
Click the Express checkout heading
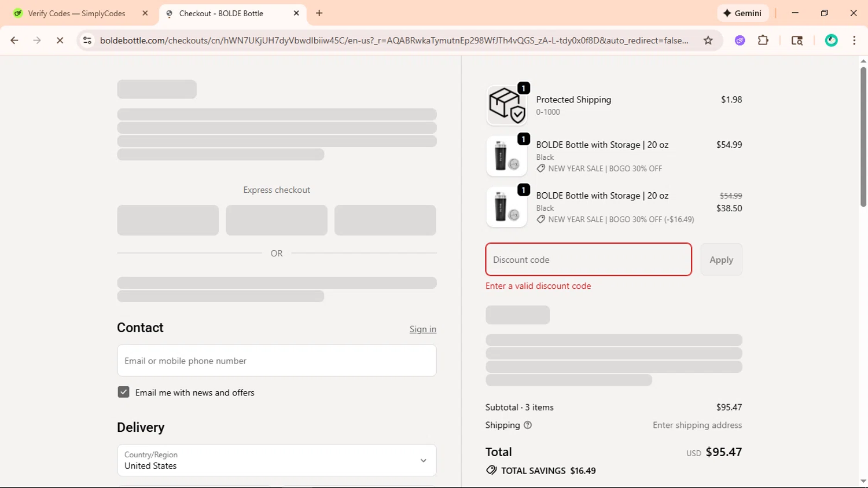[277, 190]
